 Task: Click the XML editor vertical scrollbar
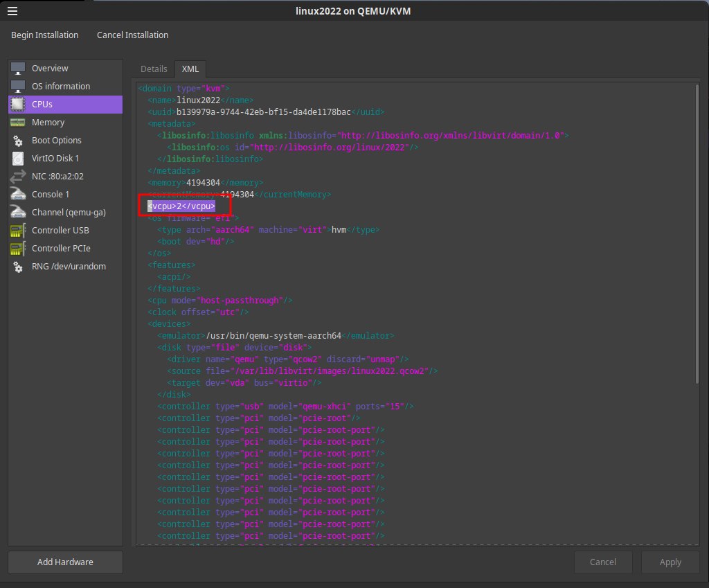pyautogui.click(x=697, y=234)
